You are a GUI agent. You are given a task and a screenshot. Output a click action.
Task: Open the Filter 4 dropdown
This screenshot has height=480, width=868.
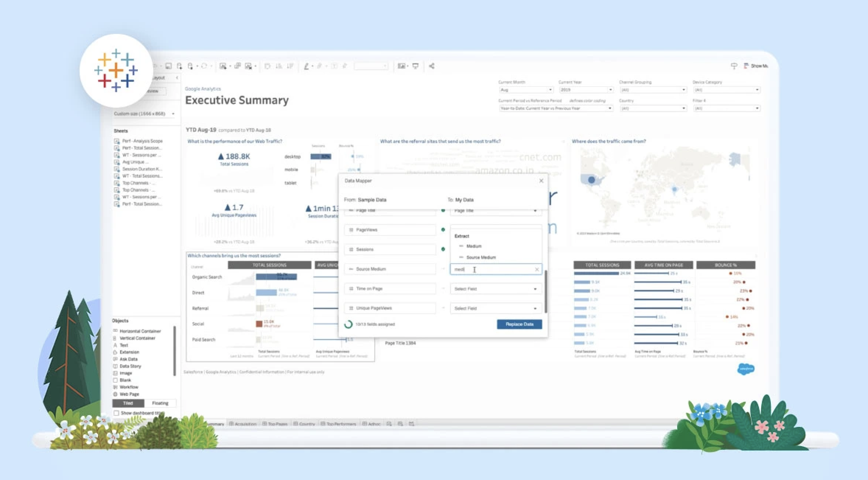point(726,108)
